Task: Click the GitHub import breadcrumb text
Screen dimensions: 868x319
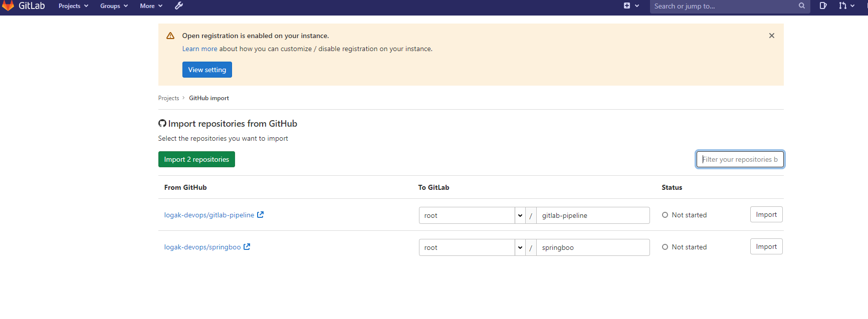Action: pyautogui.click(x=209, y=98)
